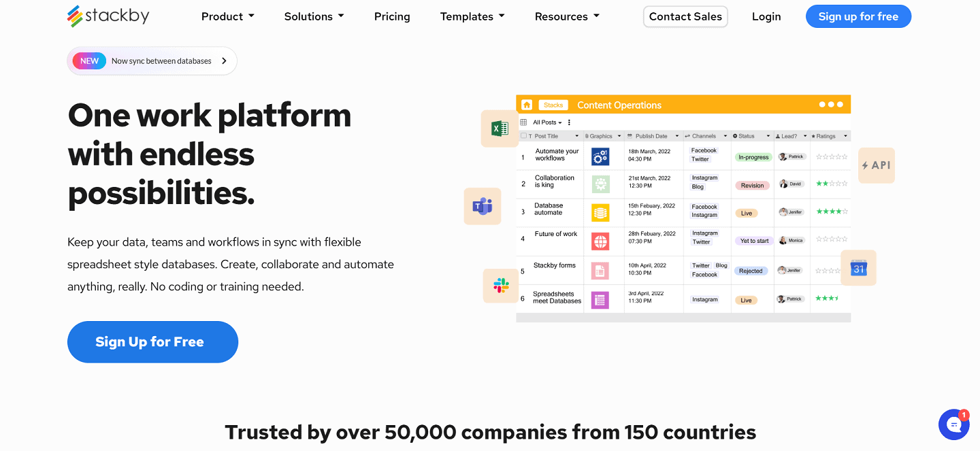Click the Microsoft Excel integration icon

pos(499,128)
